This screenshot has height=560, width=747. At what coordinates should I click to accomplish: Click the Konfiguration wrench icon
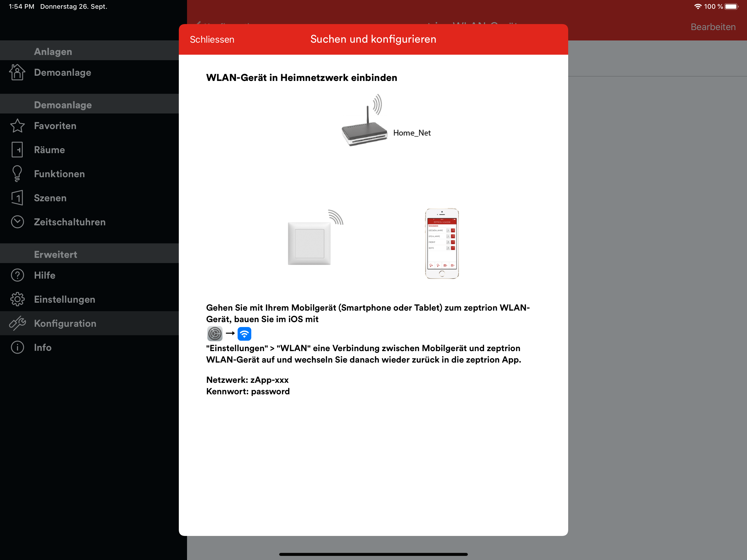(x=17, y=323)
